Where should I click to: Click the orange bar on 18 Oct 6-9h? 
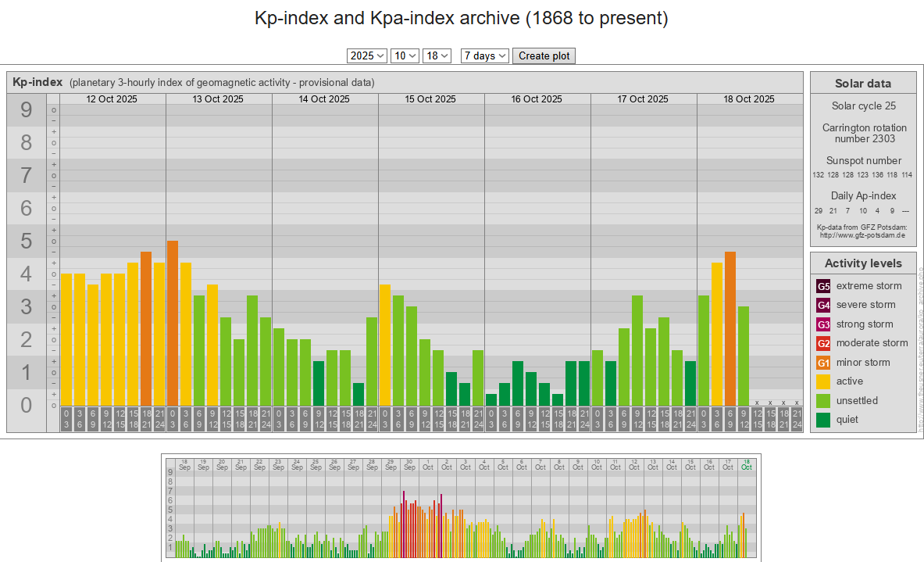click(x=730, y=329)
